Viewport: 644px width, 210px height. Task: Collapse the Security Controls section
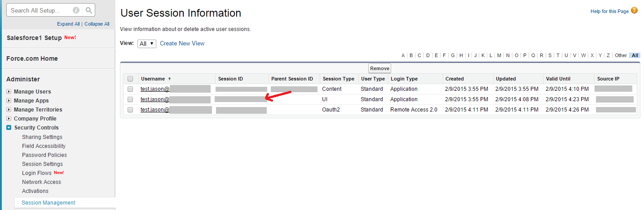tap(9, 128)
